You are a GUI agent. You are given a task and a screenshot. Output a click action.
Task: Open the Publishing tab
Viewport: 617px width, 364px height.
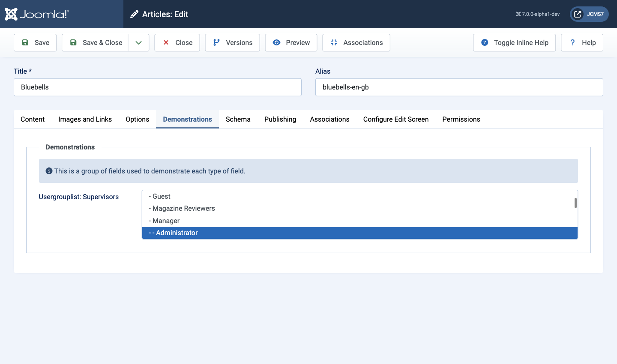(280, 119)
